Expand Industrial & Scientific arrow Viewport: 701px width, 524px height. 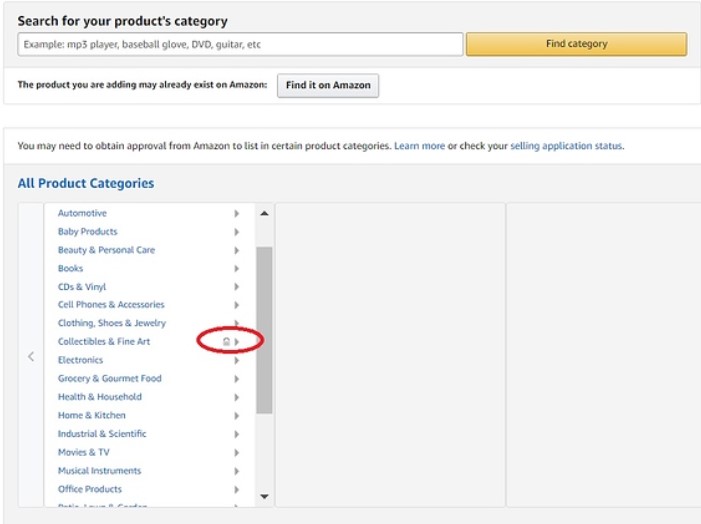pos(236,434)
